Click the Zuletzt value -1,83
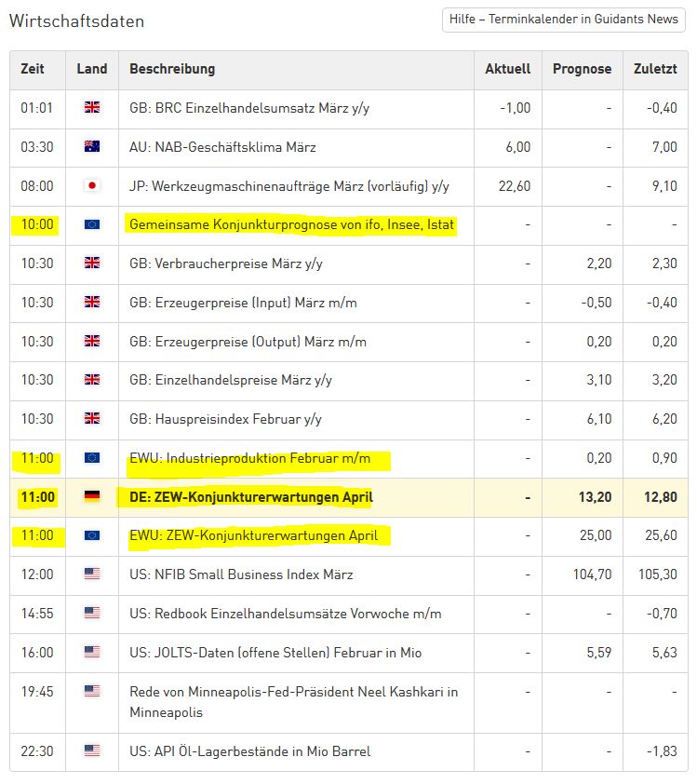 662,751
